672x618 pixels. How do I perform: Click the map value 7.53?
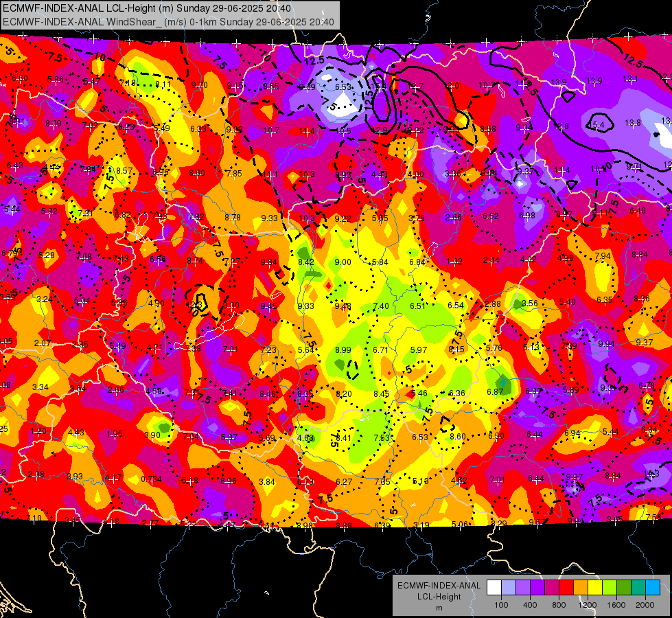[x=382, y=437]
